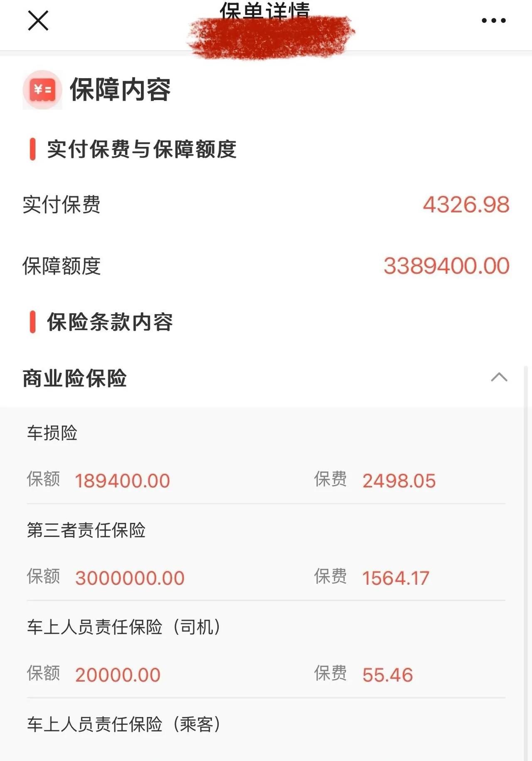The width and height of the screenshot is (532, 761).
Task: Open the 第三者责任保险 coverage item
Action: (x=86, y=530)
